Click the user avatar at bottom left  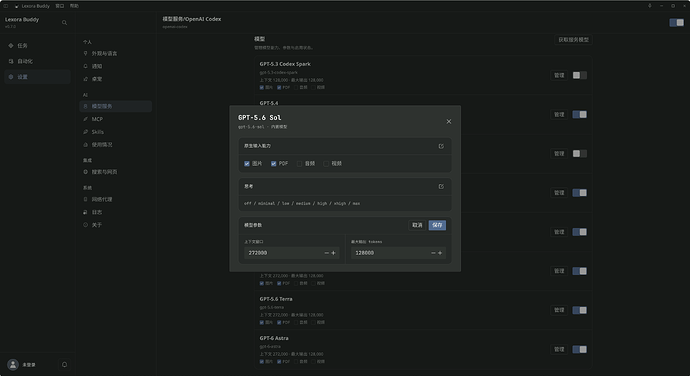(13, 365)
